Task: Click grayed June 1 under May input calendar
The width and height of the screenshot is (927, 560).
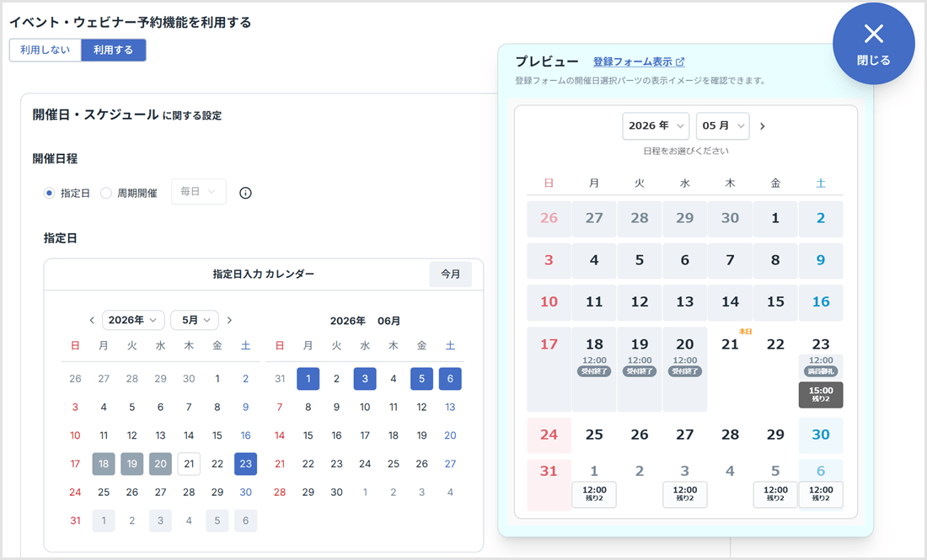Action: click(x=104, y=520)
